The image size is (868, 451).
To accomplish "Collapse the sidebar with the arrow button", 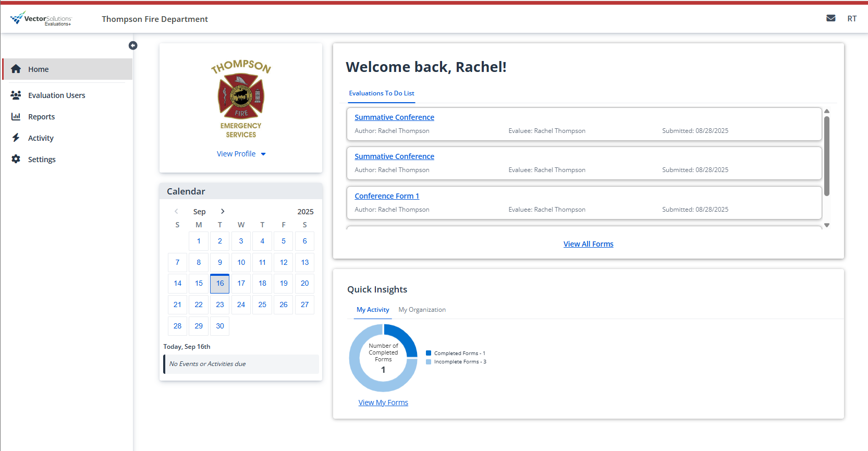I will [133, 45].
